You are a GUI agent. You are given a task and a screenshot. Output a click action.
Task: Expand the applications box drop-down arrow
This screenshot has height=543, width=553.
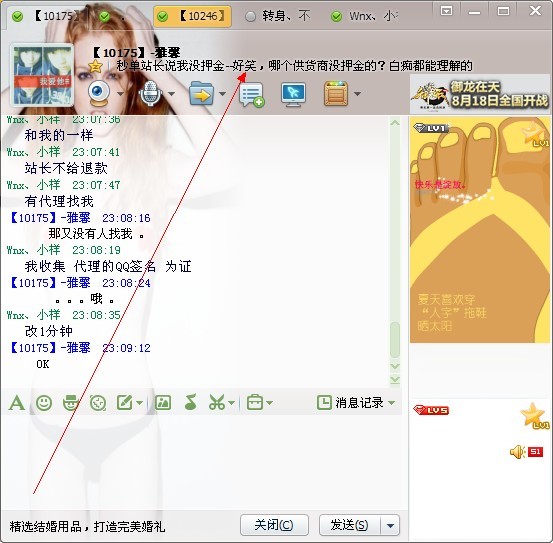tap(357, 94)
